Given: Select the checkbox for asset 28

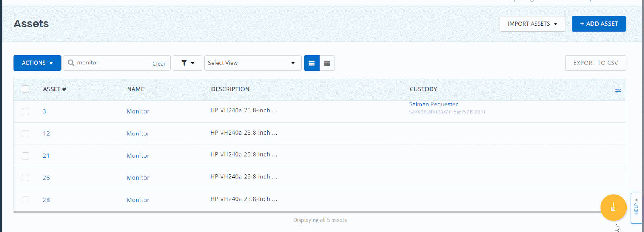Looking at the screenshot, I should tap(25, 200).
